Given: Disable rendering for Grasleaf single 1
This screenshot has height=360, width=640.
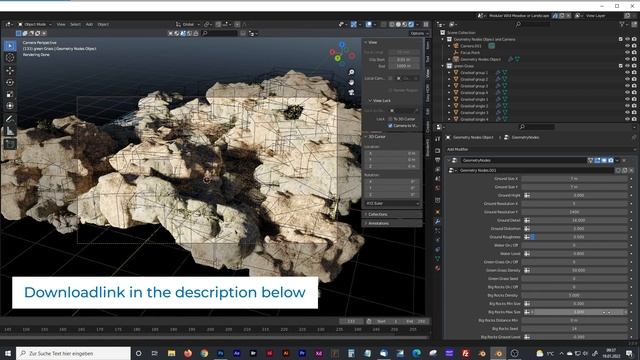Looking at the screenshot, I should click(x=634, y=99).
